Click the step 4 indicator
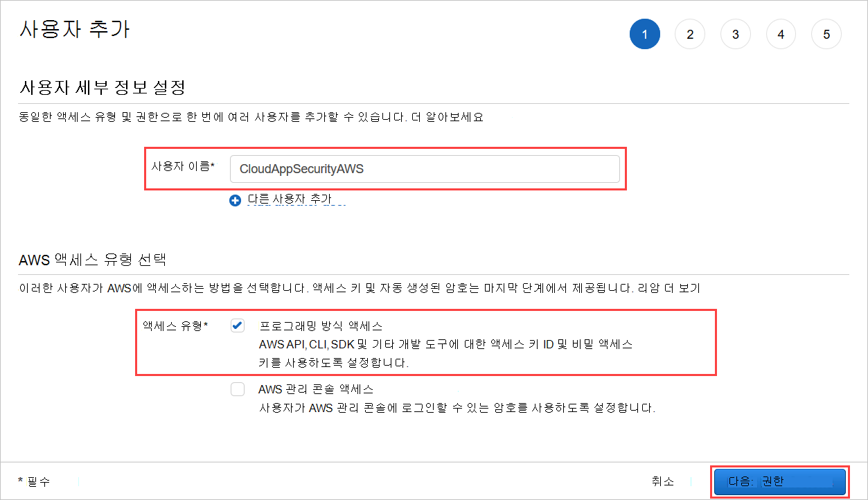 781,34
